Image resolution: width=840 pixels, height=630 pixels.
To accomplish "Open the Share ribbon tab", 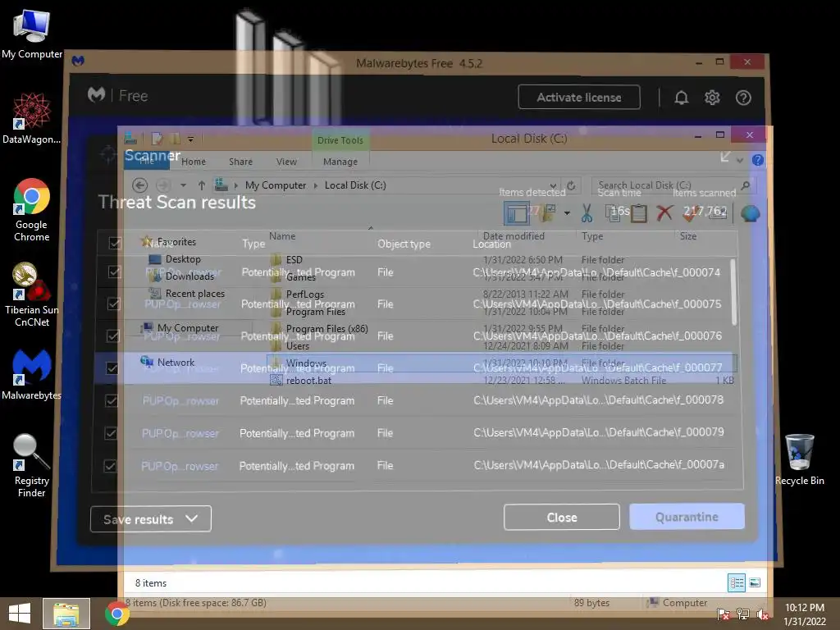I will pos(240,162).
